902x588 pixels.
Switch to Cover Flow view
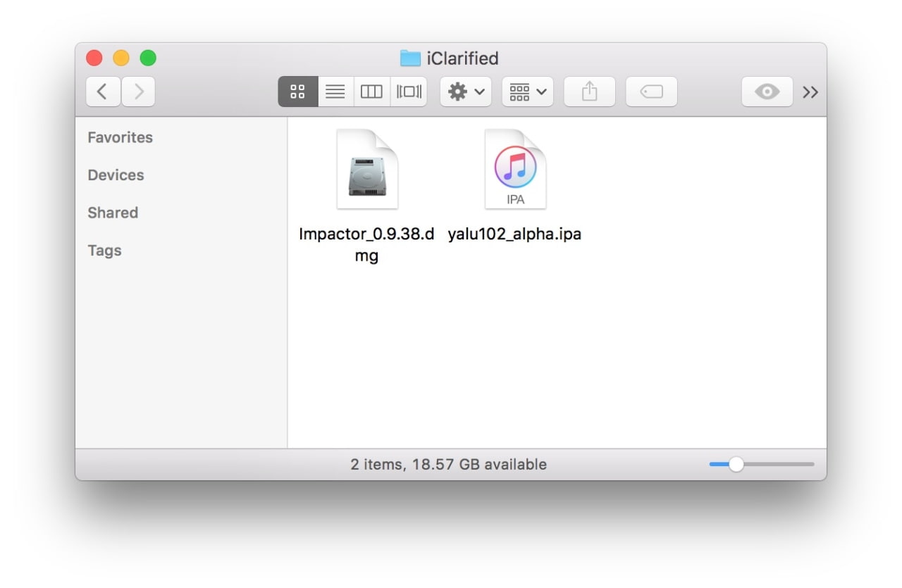pos(409,92)
